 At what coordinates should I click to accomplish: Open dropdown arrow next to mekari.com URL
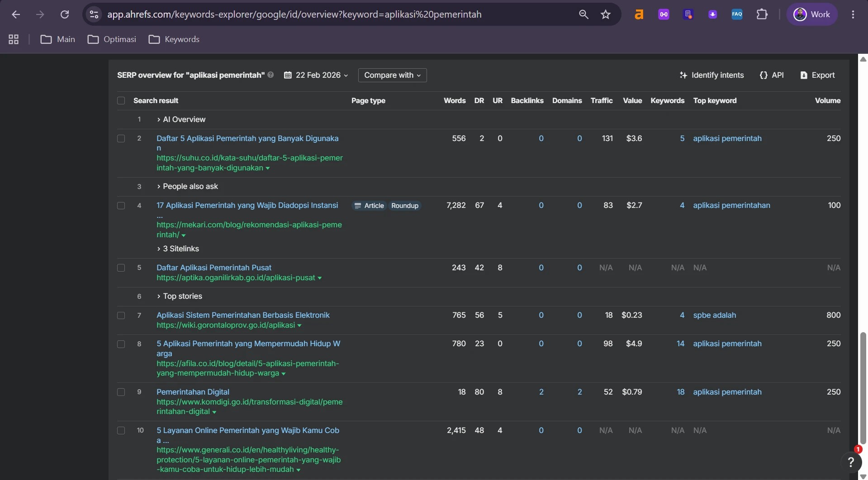(184, 235)
